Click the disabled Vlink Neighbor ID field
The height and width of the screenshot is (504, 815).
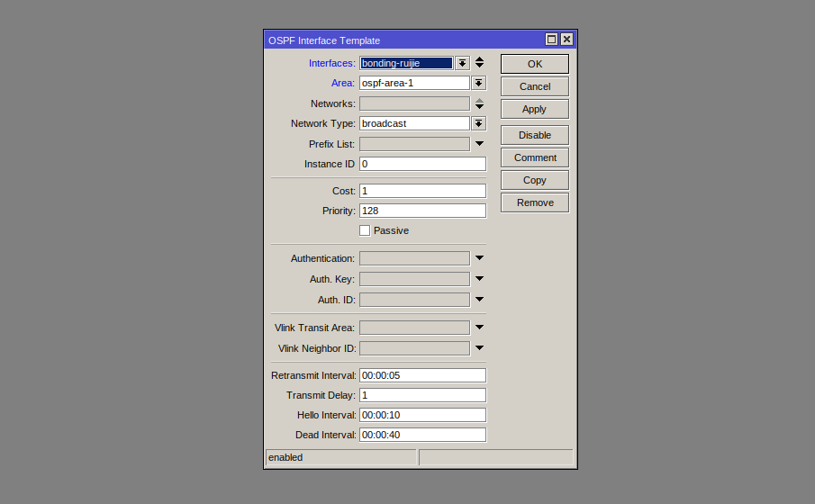pos(415,348)
